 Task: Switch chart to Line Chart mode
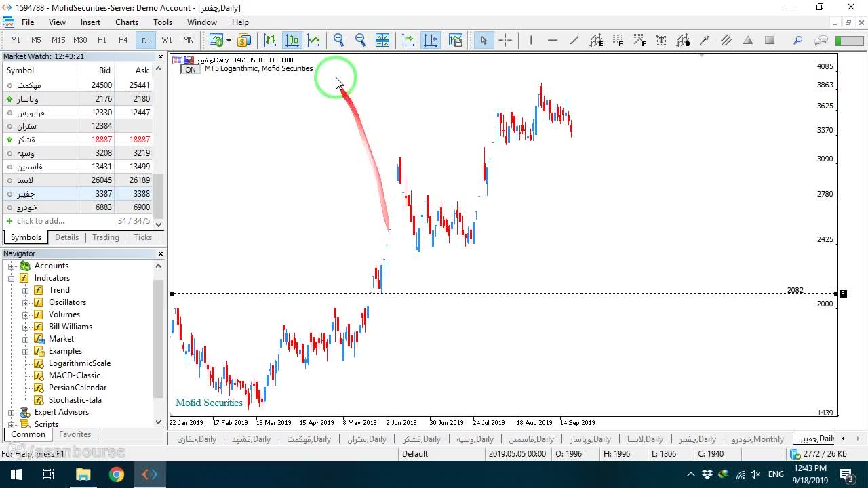coord(314,40)
